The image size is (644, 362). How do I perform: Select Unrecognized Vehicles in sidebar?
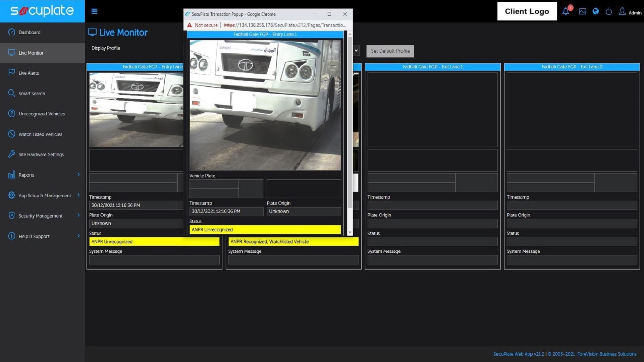[x=42, y=114]
